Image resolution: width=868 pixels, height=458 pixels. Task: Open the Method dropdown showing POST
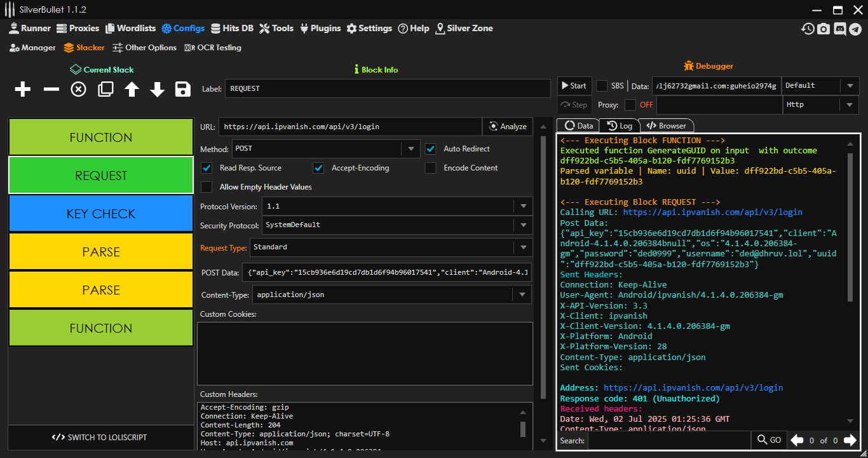point(410,149)
